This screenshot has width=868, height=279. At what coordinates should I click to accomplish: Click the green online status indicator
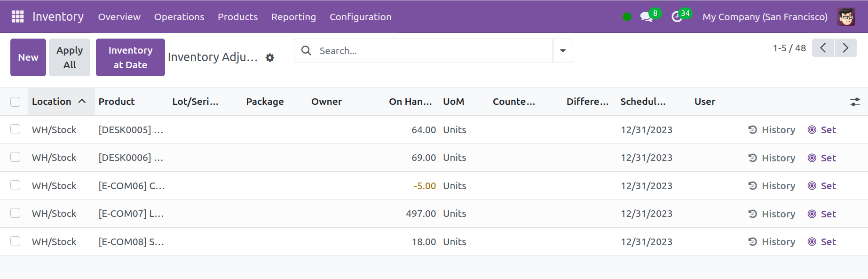click(x=627, y=17)
